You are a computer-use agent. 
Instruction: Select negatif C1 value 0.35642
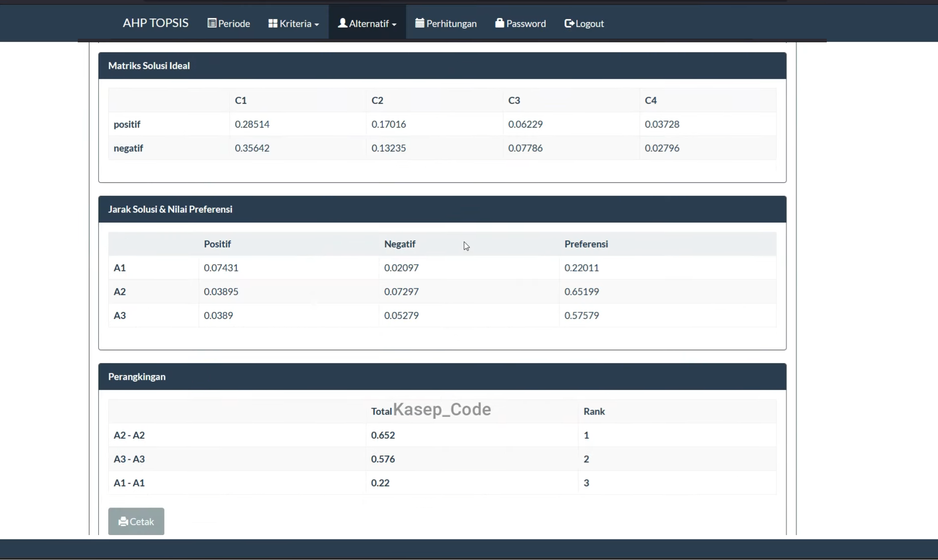point(252,148)
